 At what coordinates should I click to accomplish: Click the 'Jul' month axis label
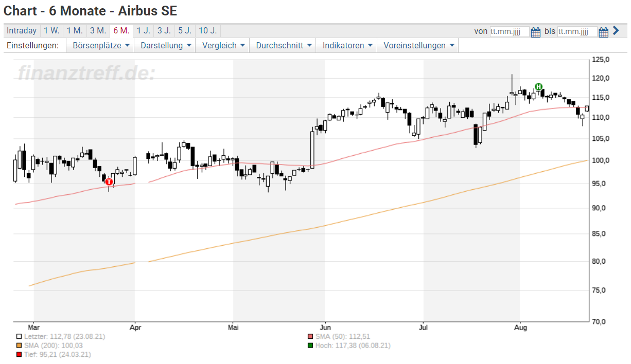pos(423,327)
